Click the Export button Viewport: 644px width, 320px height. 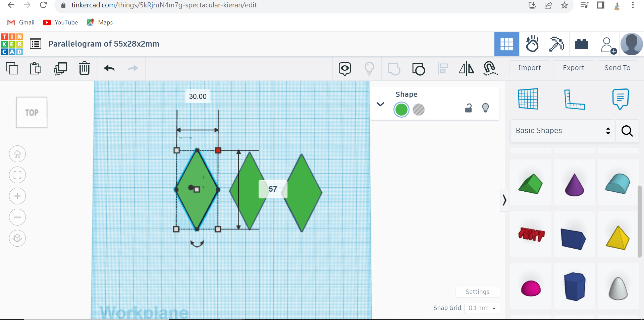coord(573,68)
